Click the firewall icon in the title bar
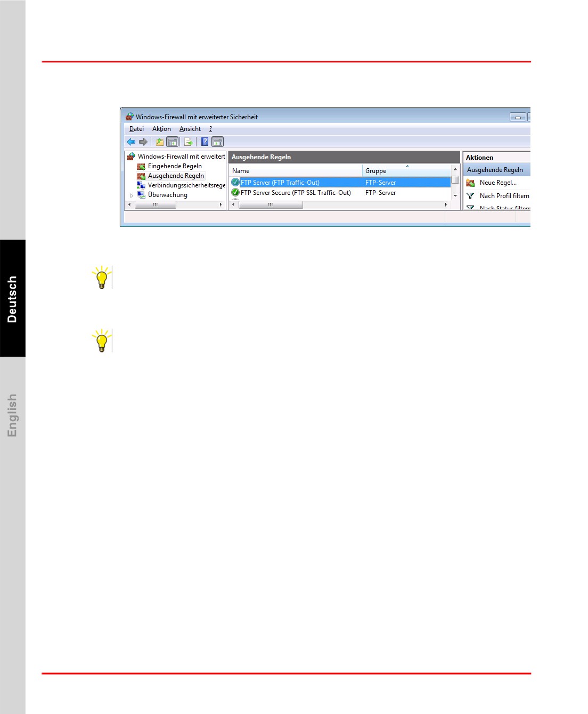The height and width of the screenshot is (714, 588). (x=129, y=117)
